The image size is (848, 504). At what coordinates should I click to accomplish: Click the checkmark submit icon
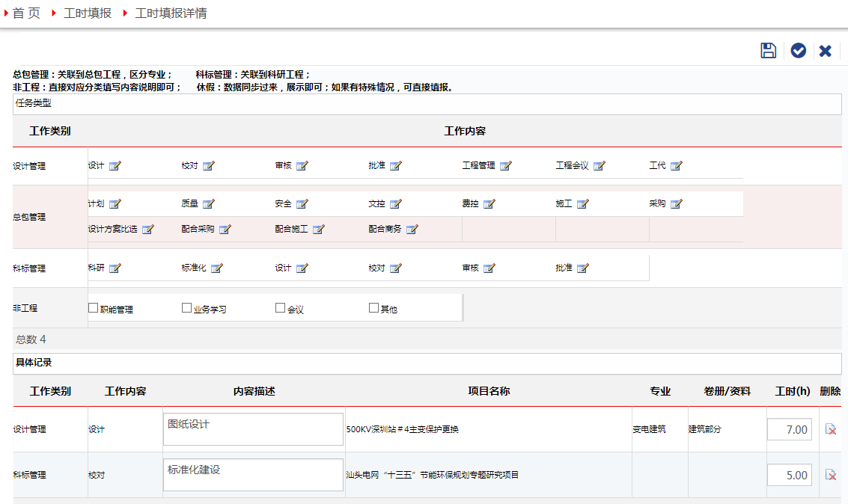pyautogui.click(x=799, y=50)
